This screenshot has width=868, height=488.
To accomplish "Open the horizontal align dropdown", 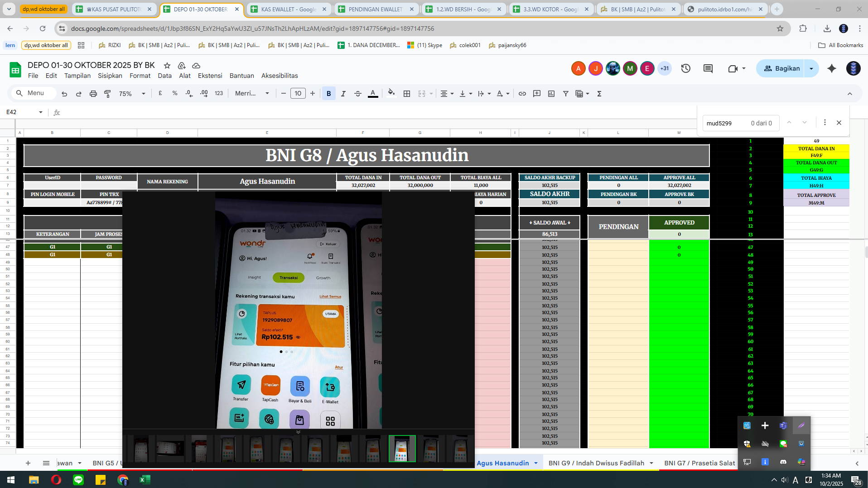I will (x=447, y=94).
